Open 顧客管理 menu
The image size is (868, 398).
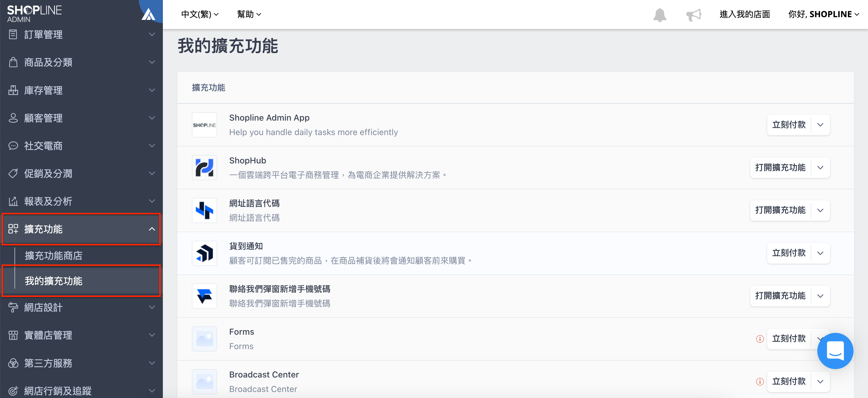81,118
